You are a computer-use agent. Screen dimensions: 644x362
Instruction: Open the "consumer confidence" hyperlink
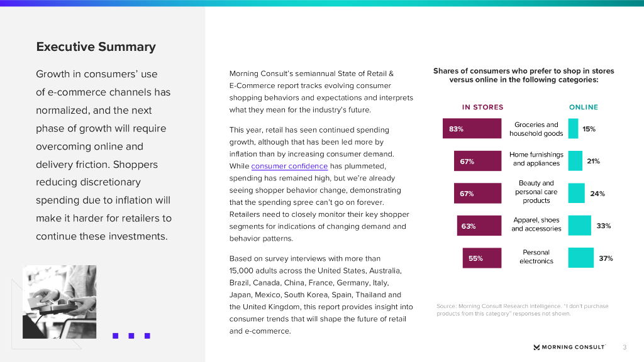[x=289, y=166]
